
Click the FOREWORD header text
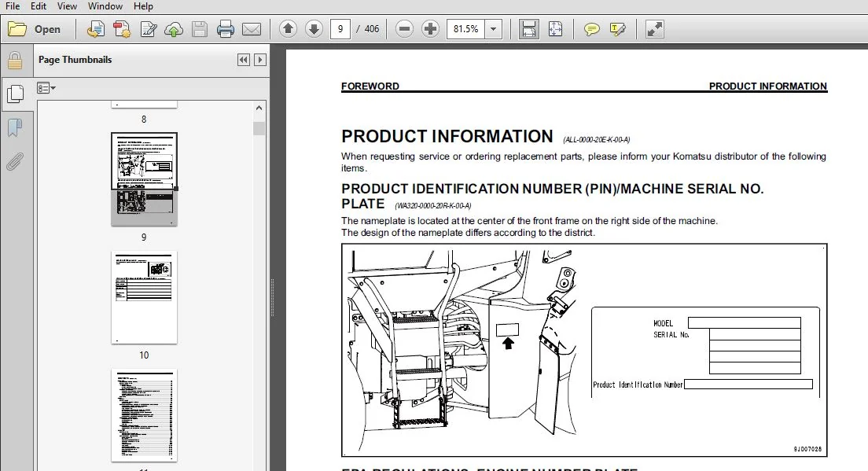pos(370,86)
